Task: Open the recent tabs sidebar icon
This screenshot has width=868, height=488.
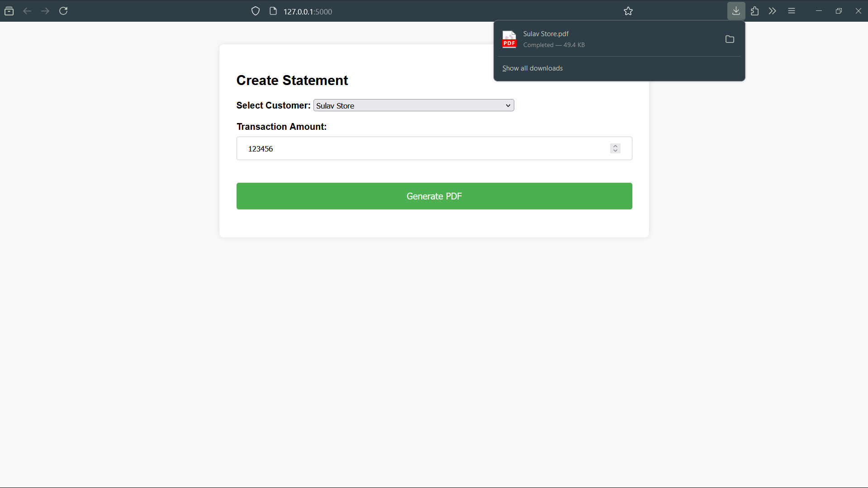Action: pos(9,11)
